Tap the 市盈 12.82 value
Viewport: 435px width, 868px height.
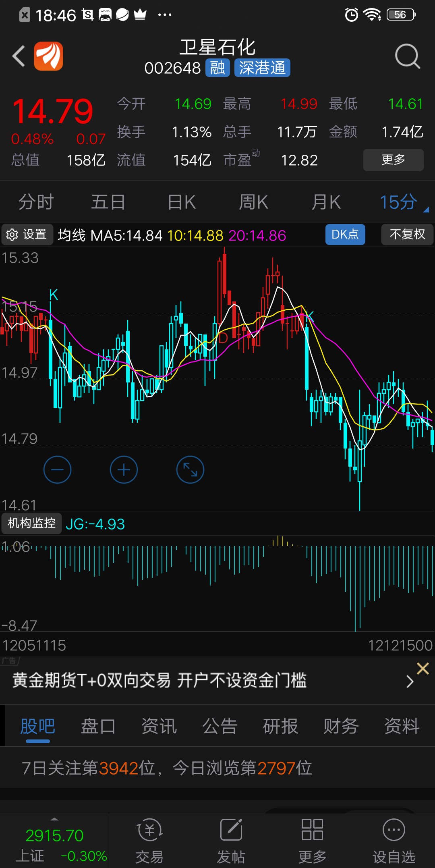click(x=299, y=160)
